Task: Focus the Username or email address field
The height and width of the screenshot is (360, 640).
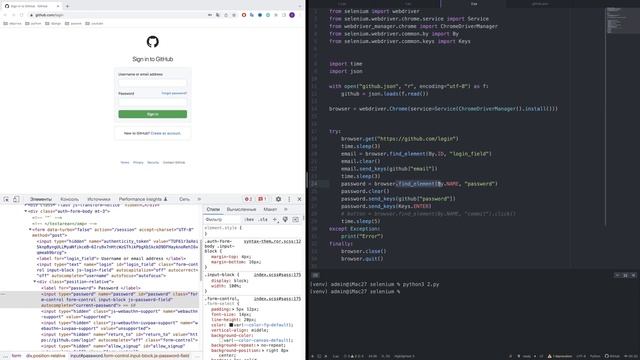Action: click(x=153, y=83)
